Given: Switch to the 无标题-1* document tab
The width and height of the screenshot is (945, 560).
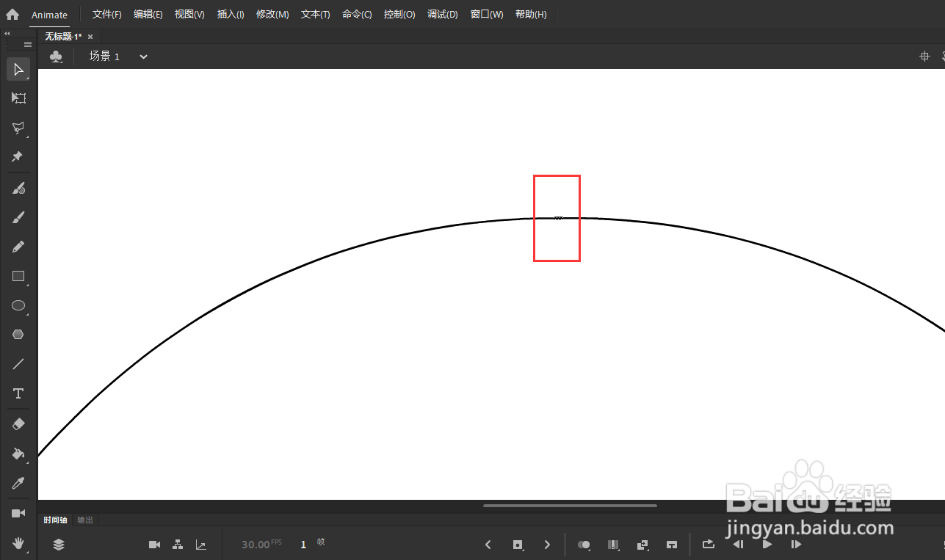Looking at the screenshot, I should click(x=63, y=36).
